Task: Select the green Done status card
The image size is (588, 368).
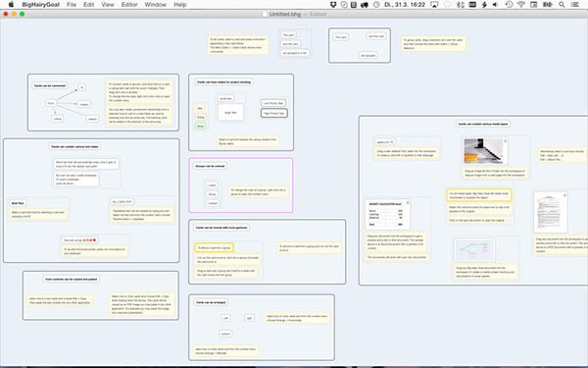Action: tap(201, 127)
